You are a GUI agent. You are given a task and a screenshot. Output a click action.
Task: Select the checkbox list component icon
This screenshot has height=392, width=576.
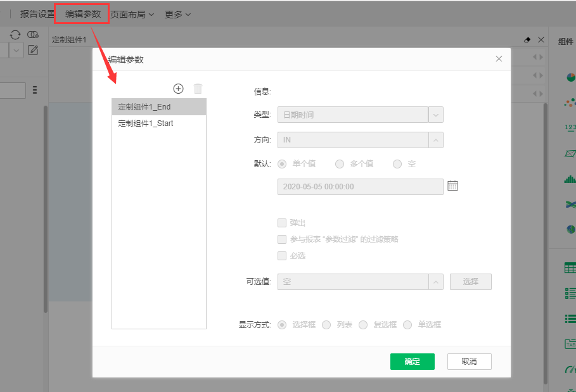(570, 293)
